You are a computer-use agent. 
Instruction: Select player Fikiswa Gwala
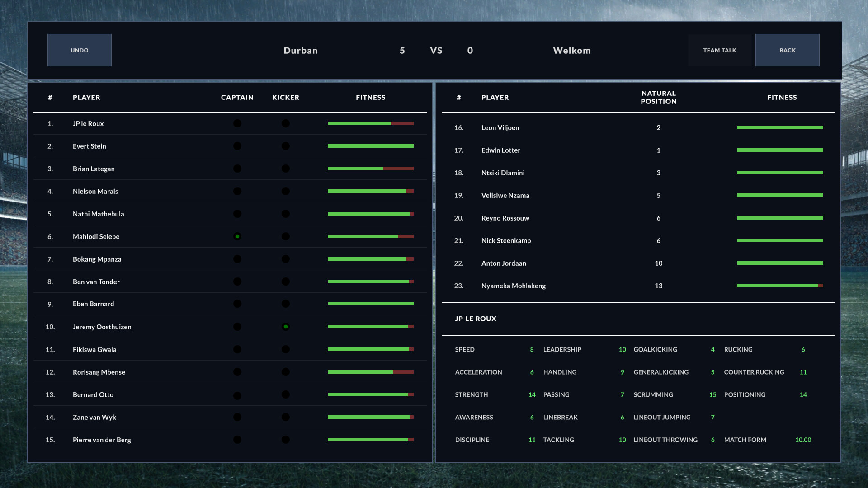94,349
